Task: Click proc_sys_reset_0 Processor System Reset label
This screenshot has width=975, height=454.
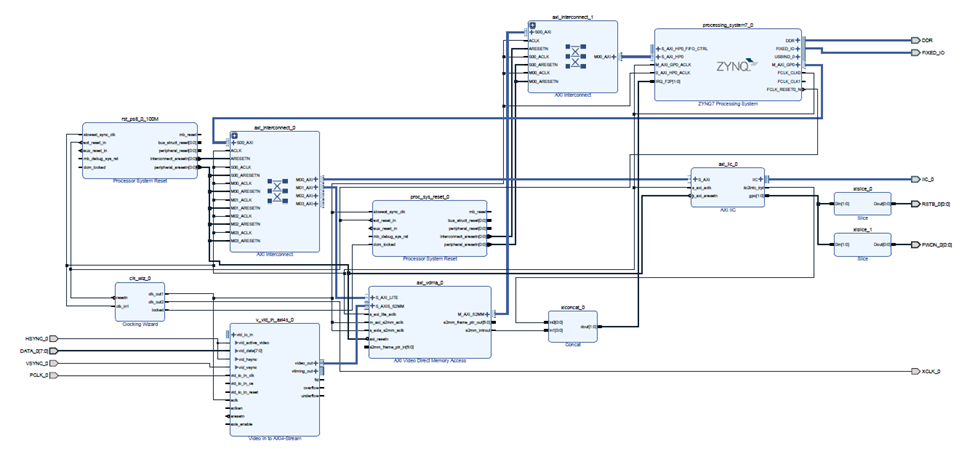Action: 430,258
